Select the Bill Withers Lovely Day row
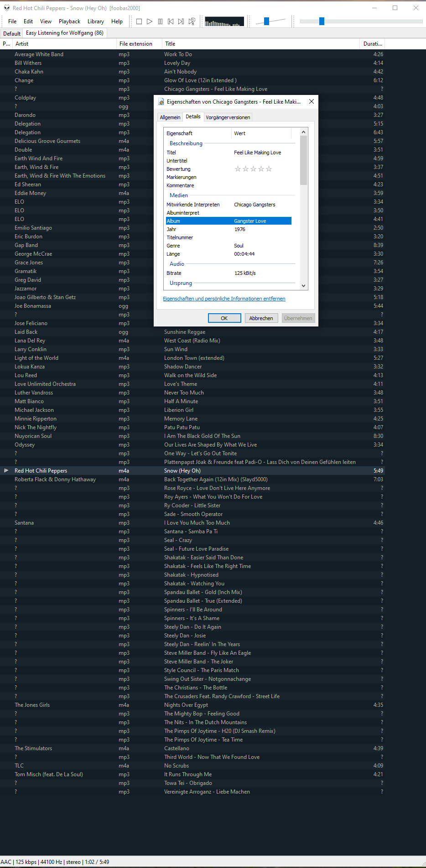This screenshot has height=868, width=426. click(x=192, y=63)
